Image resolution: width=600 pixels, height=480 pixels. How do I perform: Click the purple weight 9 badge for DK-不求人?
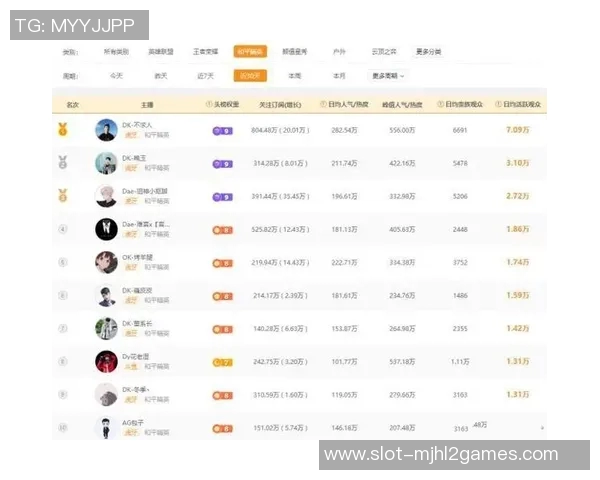click(223, 131)
